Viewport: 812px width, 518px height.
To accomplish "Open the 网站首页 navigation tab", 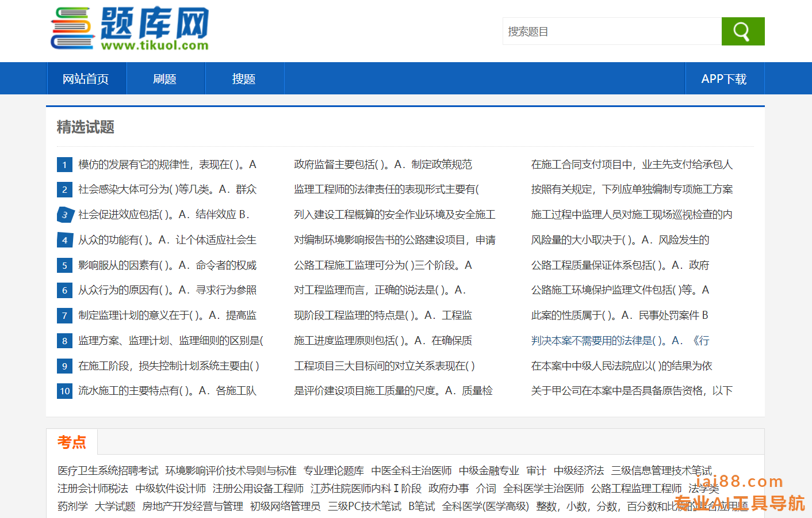I will (x=86, y=79).
